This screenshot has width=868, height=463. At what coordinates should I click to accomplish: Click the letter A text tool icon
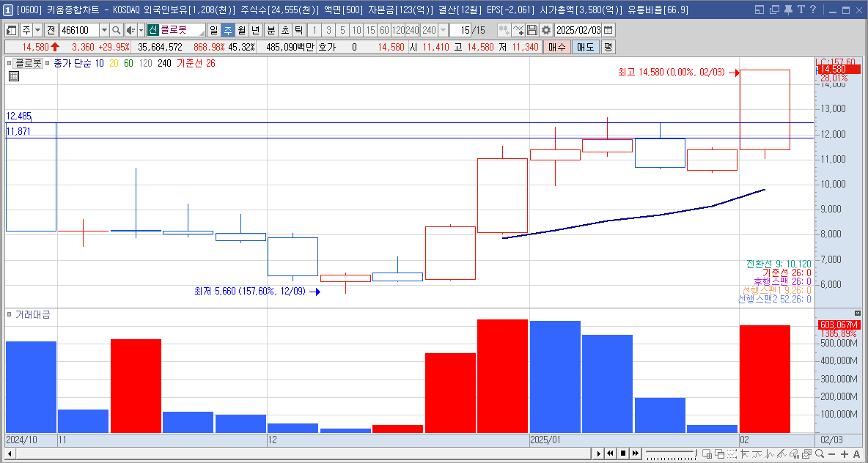(856, 454)
